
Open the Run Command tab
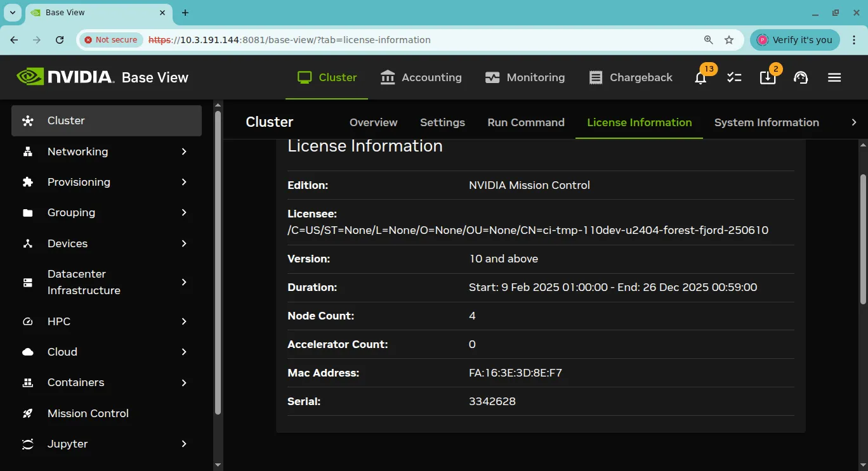pos(526,122)
